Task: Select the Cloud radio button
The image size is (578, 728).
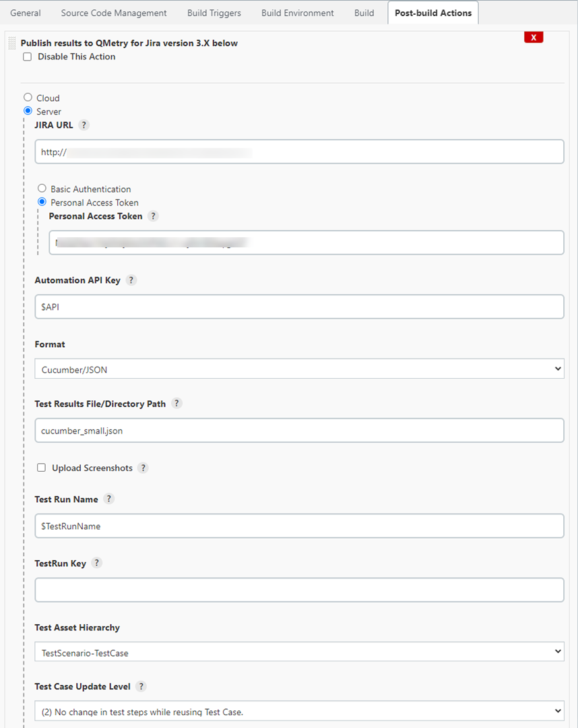Action: (x=28, y=97)
